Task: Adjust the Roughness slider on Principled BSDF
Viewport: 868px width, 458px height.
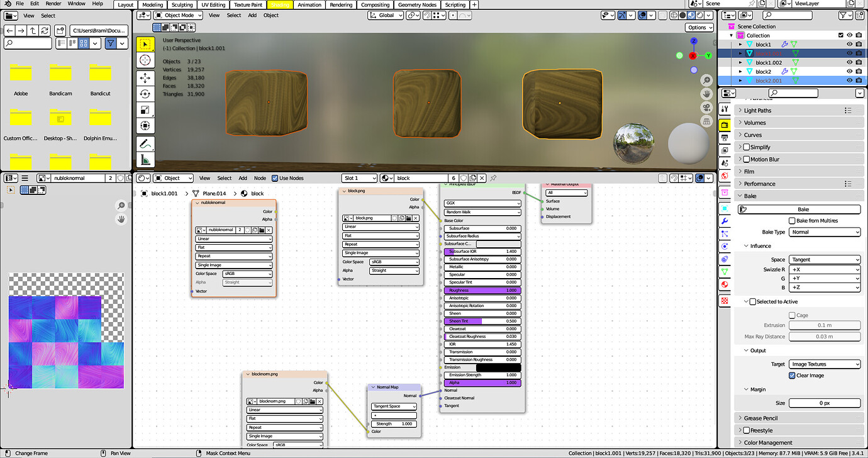Action: point(483,291)
